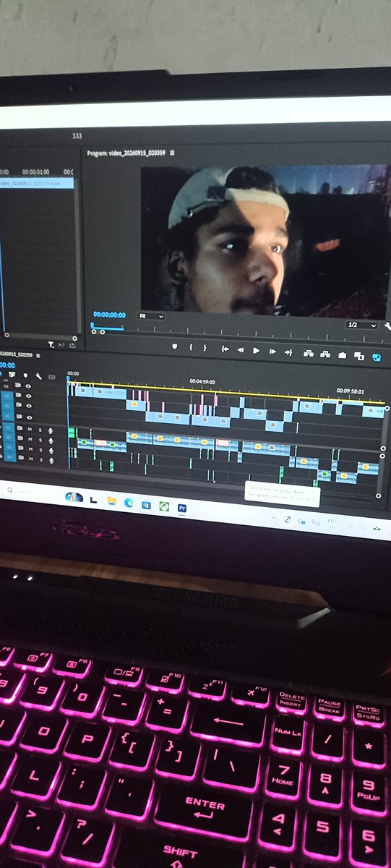The image size is (391, 868).
Task: Open the timeline panel hamburger menu
Action: pyautogui.click(x=38, y=355)
